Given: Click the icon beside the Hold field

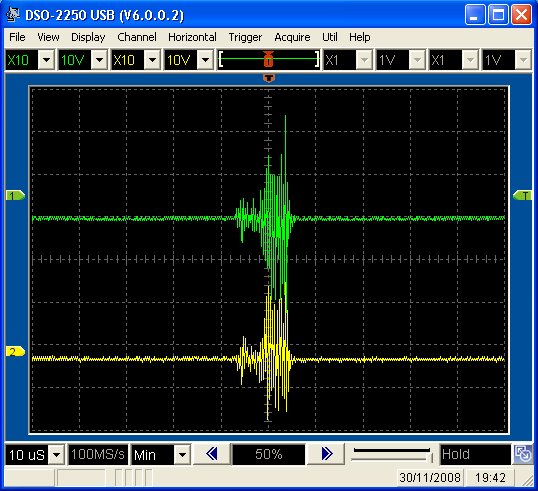Looking at the screenshot, I should [x=523, y=454].
